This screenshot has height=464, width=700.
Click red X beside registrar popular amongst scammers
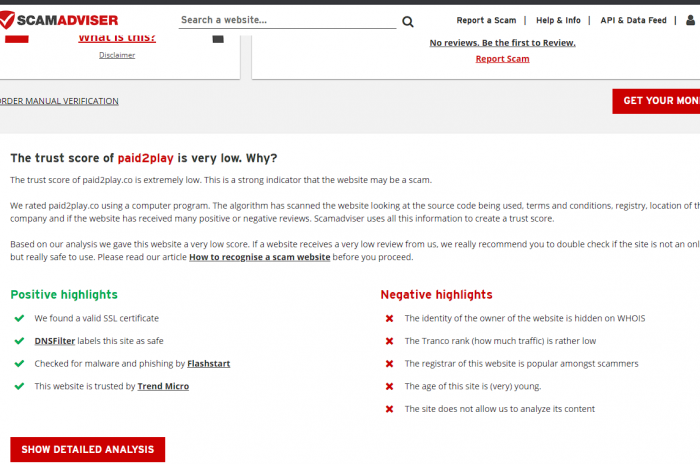389,364
